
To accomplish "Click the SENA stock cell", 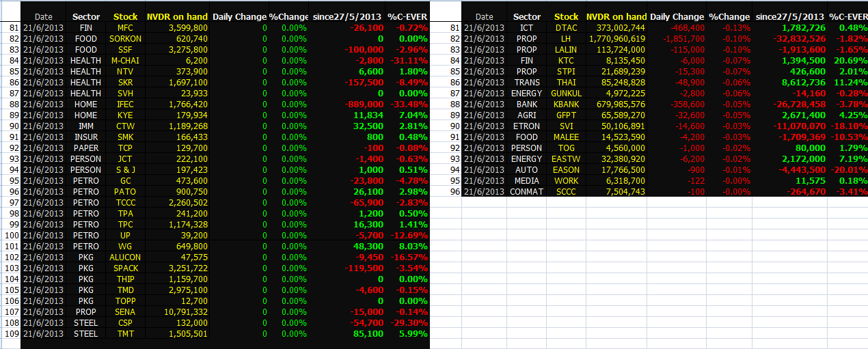I will pyautogui.click(x=125, y=312).
